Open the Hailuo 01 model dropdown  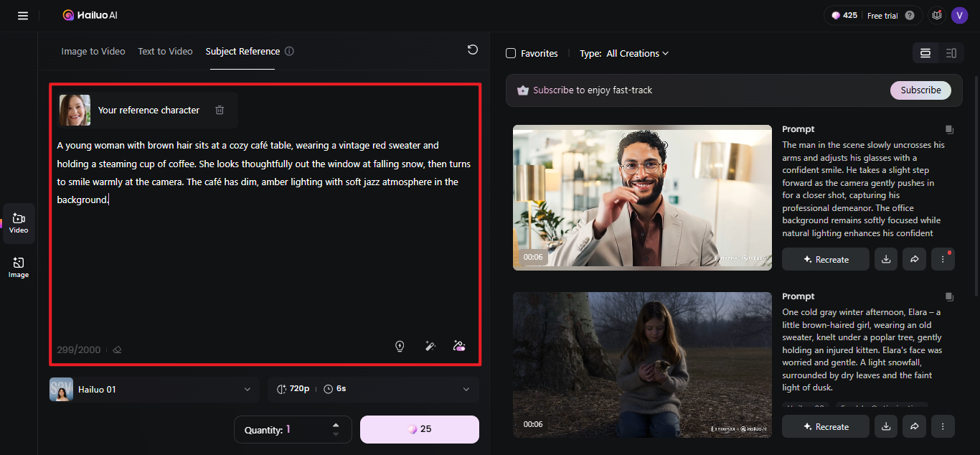pos(154,389)
